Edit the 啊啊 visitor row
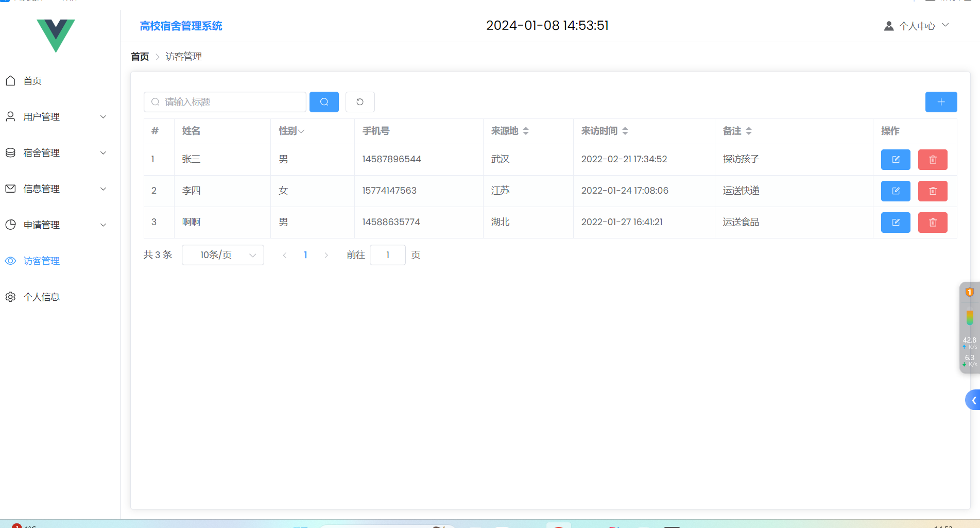 click(x=896, y=223)
